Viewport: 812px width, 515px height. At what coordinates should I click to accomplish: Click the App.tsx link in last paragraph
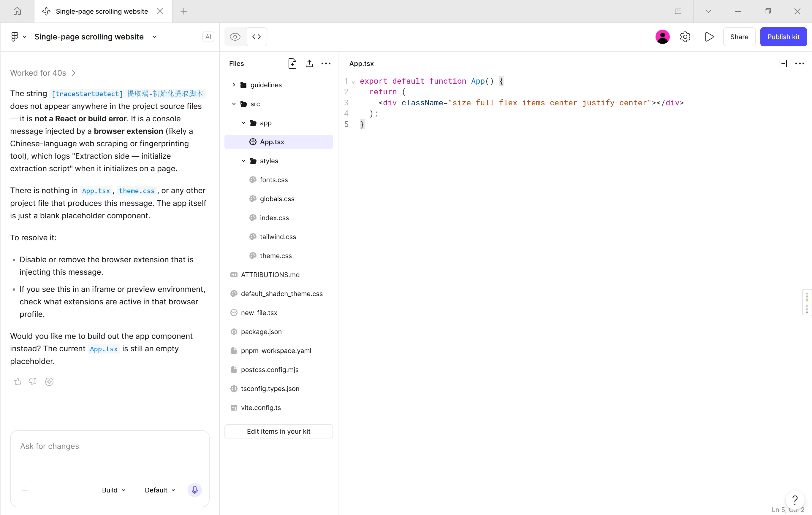coord(104,349)
